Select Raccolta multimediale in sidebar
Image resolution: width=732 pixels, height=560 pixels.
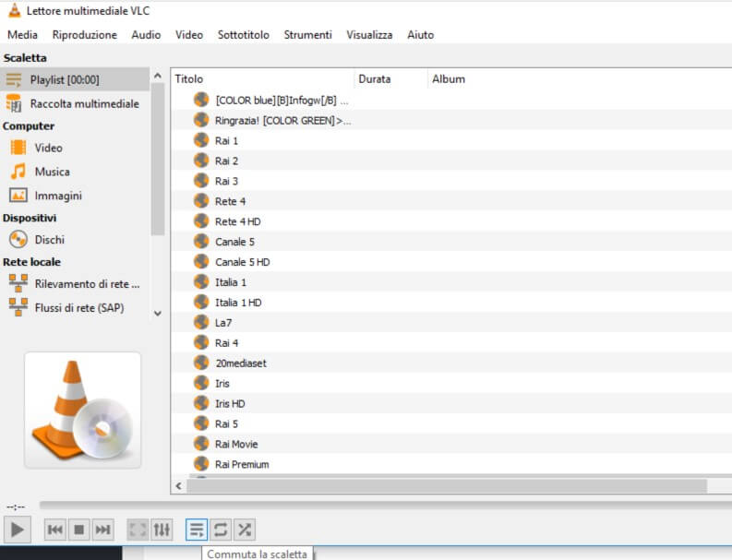pyautogui.click(x=75, y=103)
